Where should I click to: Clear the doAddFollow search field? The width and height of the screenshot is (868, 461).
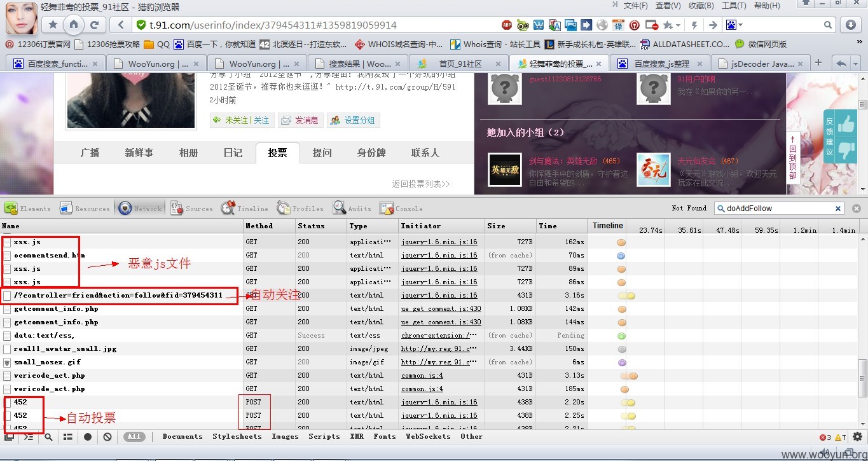coord(838,209)
